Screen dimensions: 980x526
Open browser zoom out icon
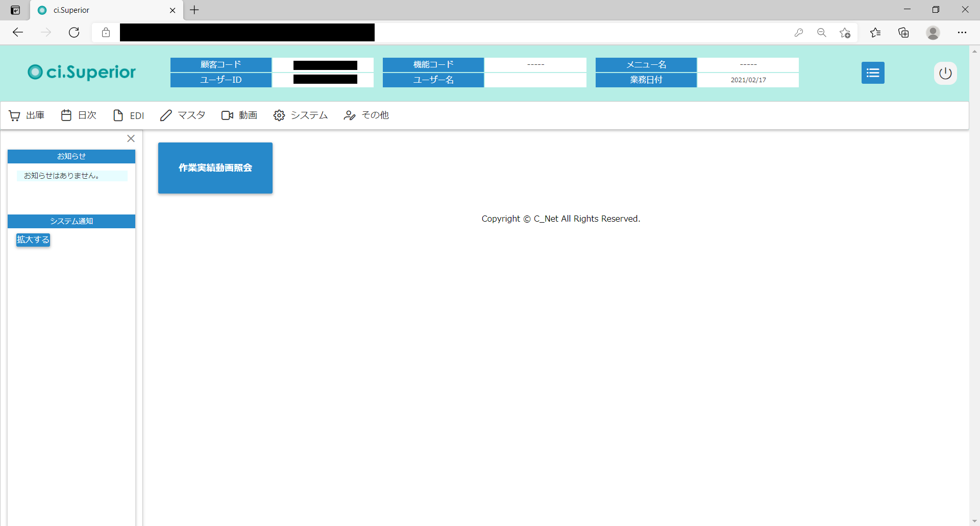[822, 33]
